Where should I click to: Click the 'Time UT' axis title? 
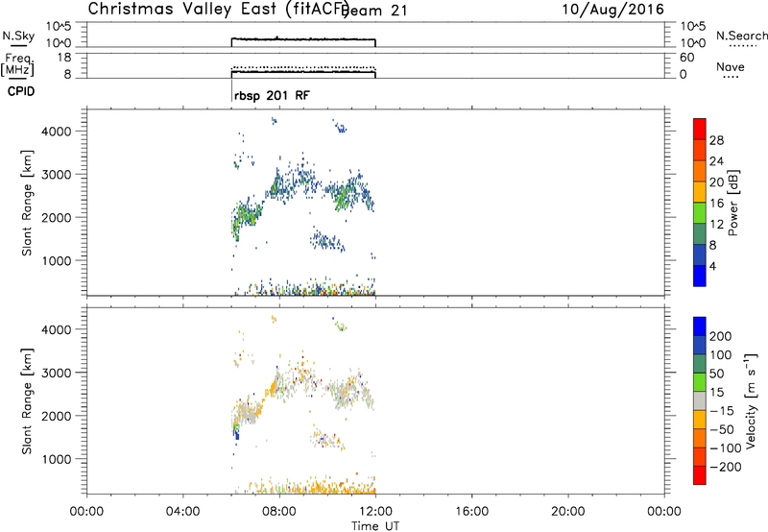coord(375,525)
